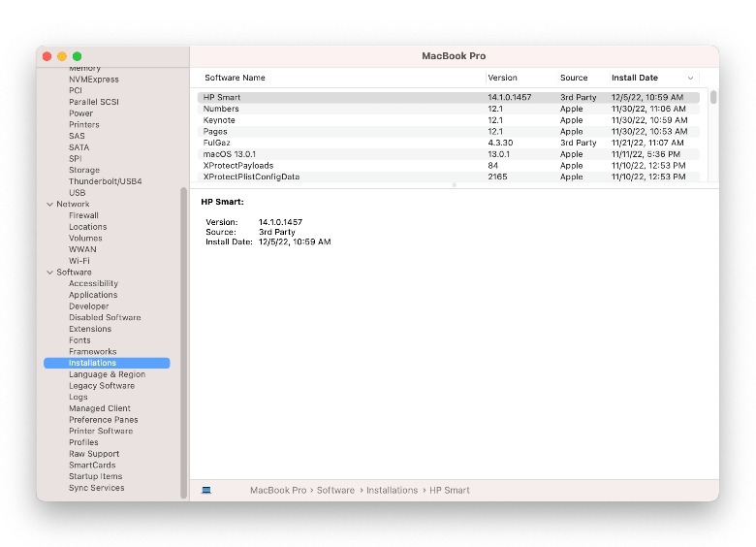Select Installations in sidebar
The height and width of the screenshot is (547, 756).
pos(107,363)
